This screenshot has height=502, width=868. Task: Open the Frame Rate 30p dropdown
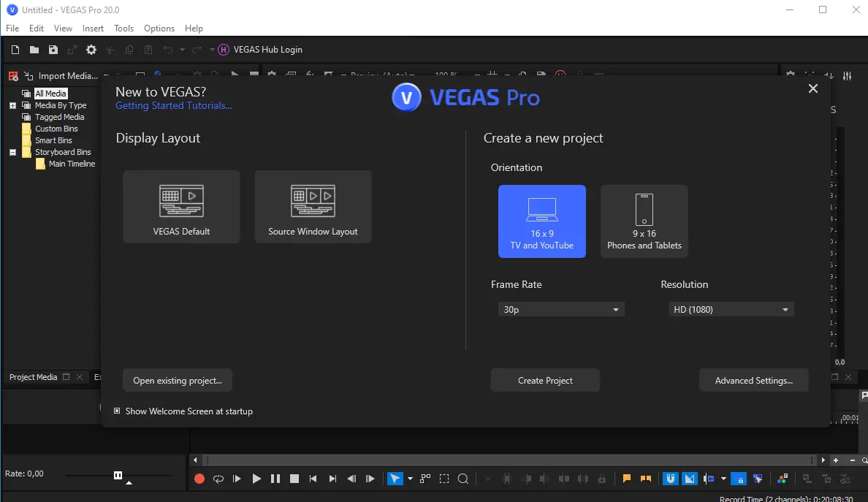tap(561, 309)
